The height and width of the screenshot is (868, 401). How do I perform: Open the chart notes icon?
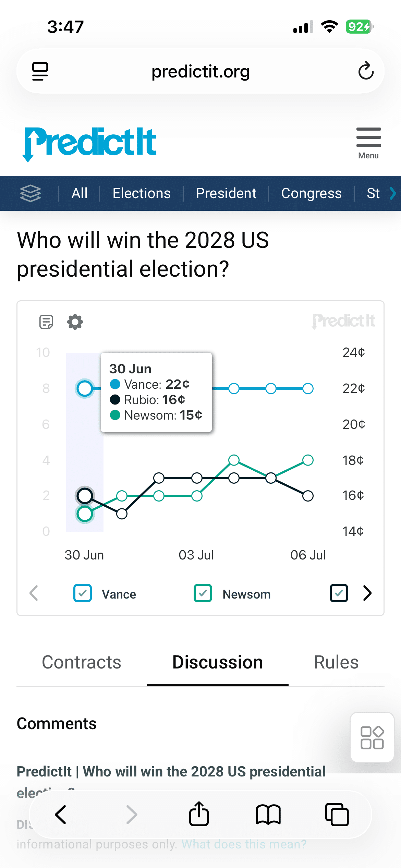[x=46, y=322]
